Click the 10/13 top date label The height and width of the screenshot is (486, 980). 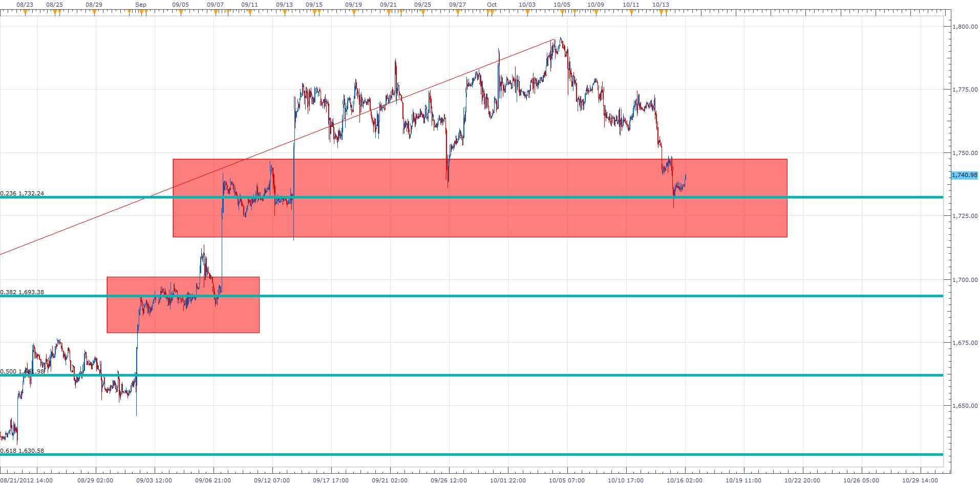click(x=661, y=5)
